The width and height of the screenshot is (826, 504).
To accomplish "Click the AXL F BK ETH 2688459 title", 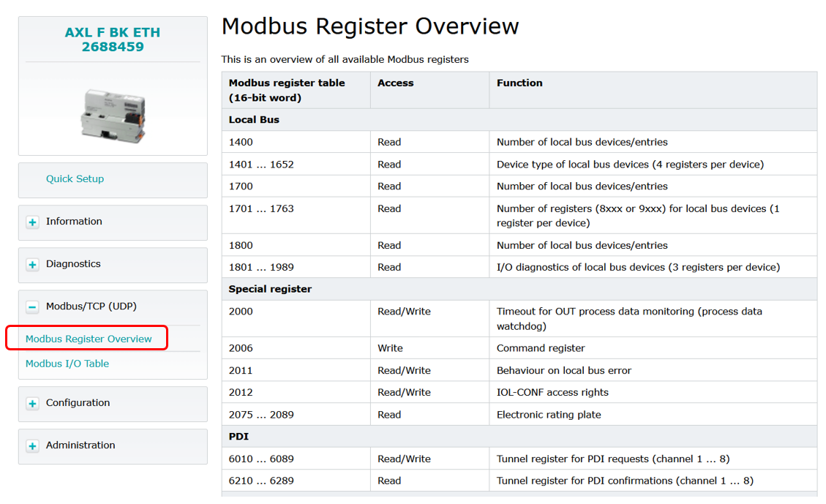I will click(112, 40).
